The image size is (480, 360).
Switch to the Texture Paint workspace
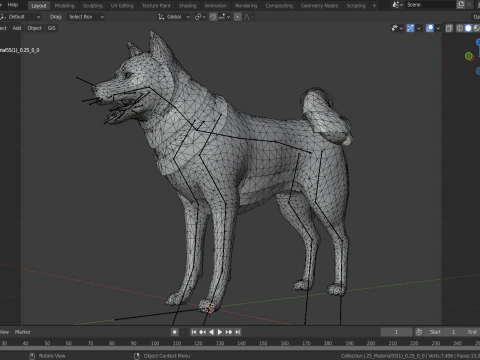tap(156, 6)
